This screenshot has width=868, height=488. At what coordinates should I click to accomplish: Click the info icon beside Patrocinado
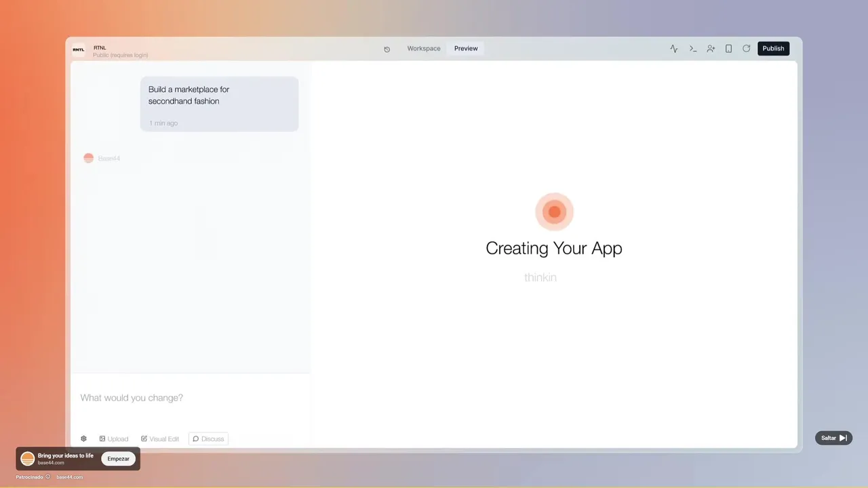point(47,477)
